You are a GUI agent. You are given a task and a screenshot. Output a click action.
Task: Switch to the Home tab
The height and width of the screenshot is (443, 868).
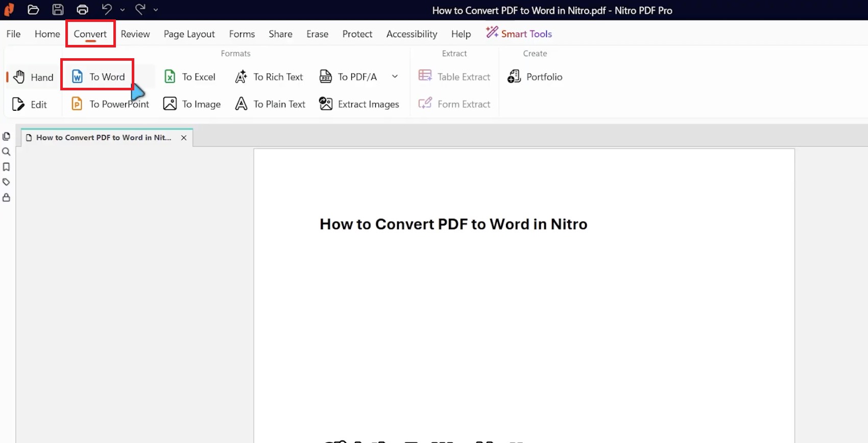(47, 34)
